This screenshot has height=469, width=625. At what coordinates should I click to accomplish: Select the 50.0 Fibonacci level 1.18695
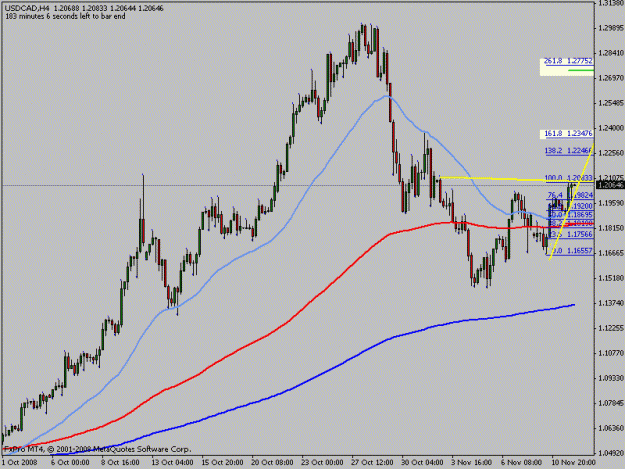[x=570, y=214]
